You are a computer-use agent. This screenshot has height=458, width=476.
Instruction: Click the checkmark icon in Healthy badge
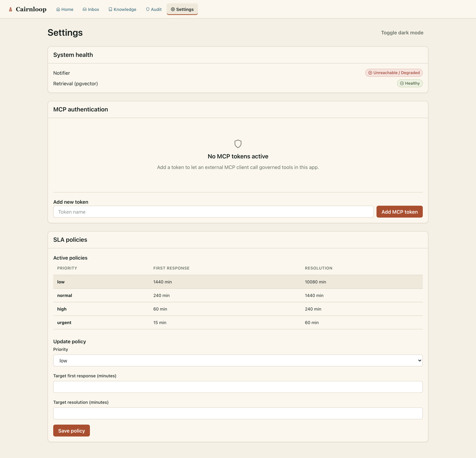(402, 83)
